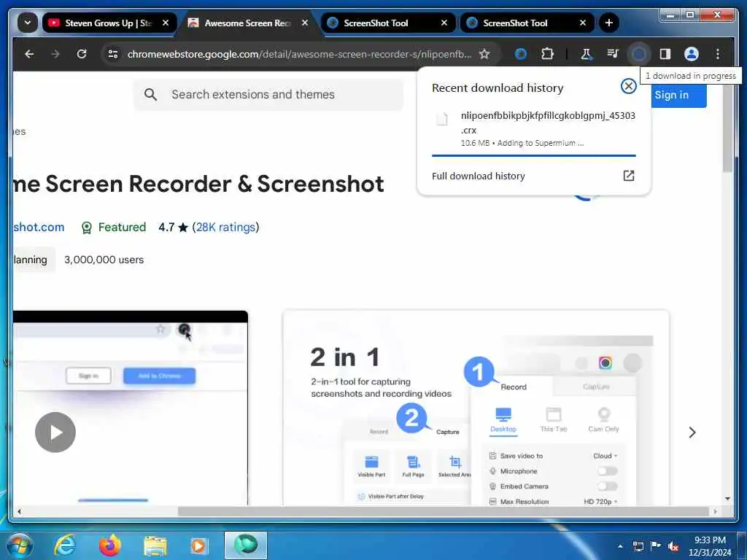Click the Featured badge
Image resolution: width=747 pixels, height=560 pixels.
coord(113,227)
